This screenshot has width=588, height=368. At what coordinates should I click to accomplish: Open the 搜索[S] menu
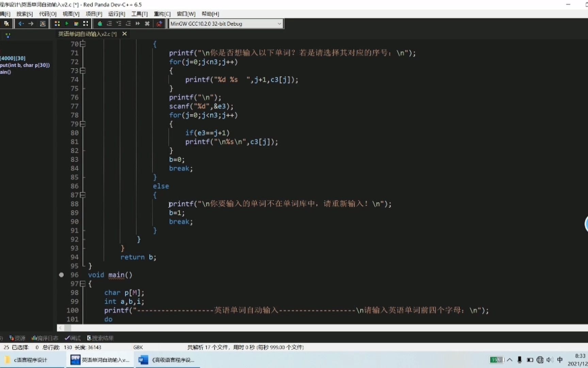[24, 14]
